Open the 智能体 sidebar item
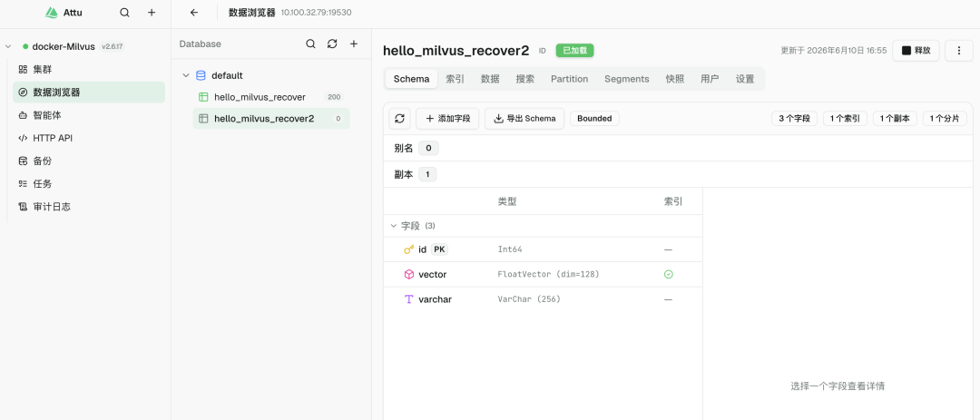This screenshot has width=980, height=420. coord(89,115)
